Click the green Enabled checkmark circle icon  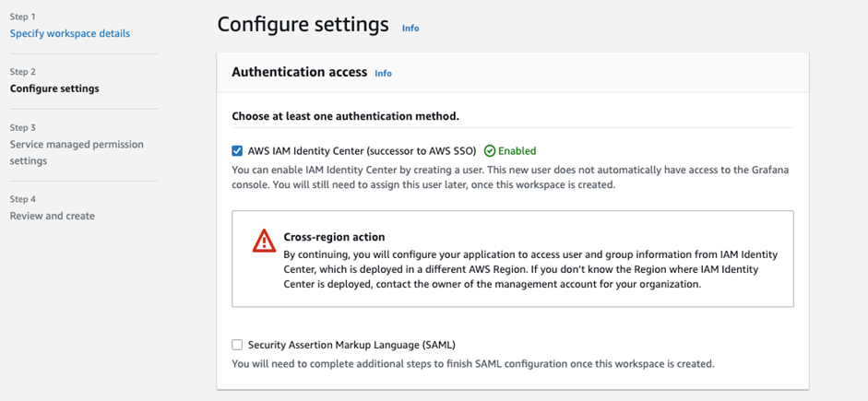point(489,150)
